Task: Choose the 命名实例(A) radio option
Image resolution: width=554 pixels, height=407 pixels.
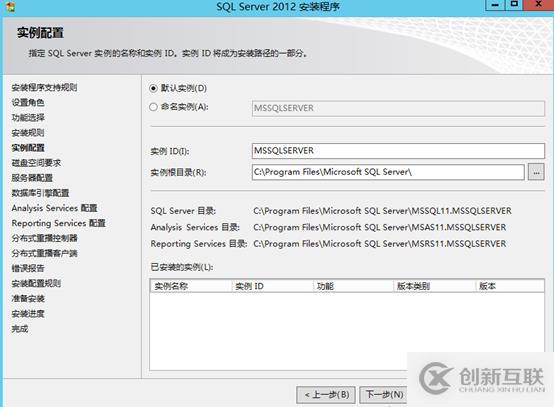Action: [x=153, y=107]
